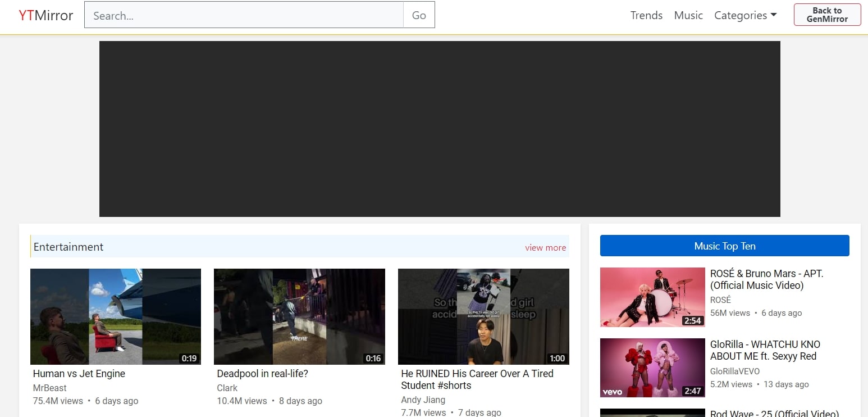Submit the search with the Go button
The image size is (868, 417).
click(419, 15)
